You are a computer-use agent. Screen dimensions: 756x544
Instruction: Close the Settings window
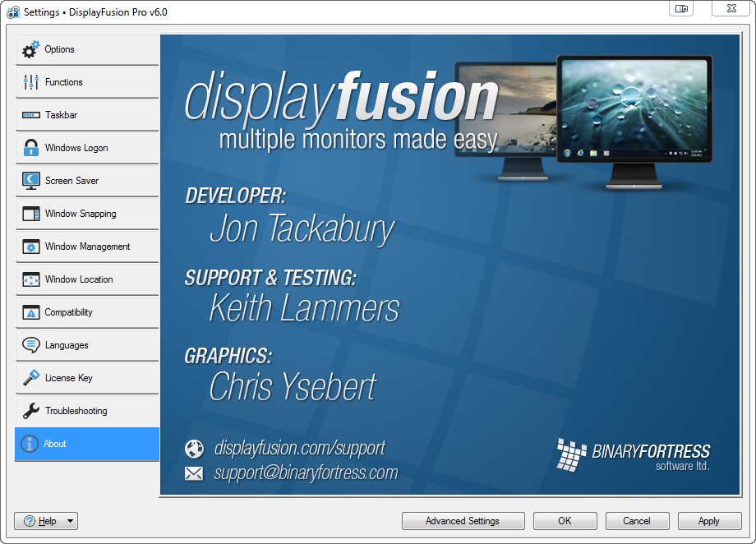tap(731, 9)
